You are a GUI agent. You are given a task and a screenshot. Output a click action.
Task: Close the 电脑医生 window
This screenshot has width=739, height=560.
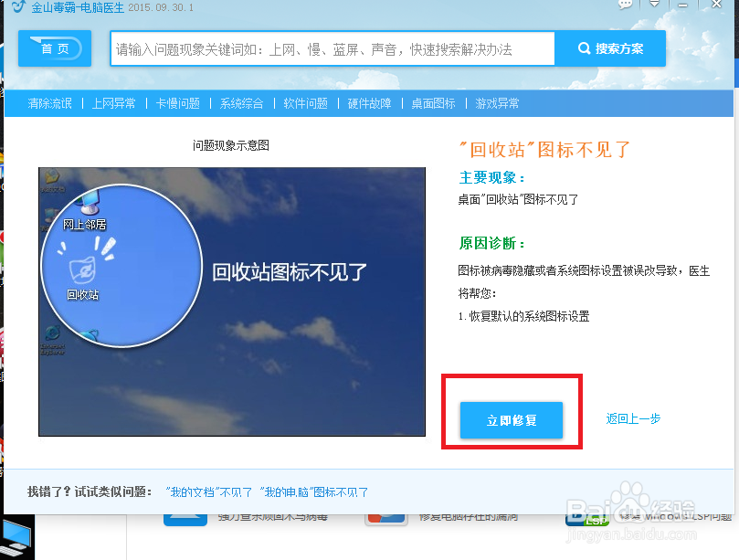[716, 5]
